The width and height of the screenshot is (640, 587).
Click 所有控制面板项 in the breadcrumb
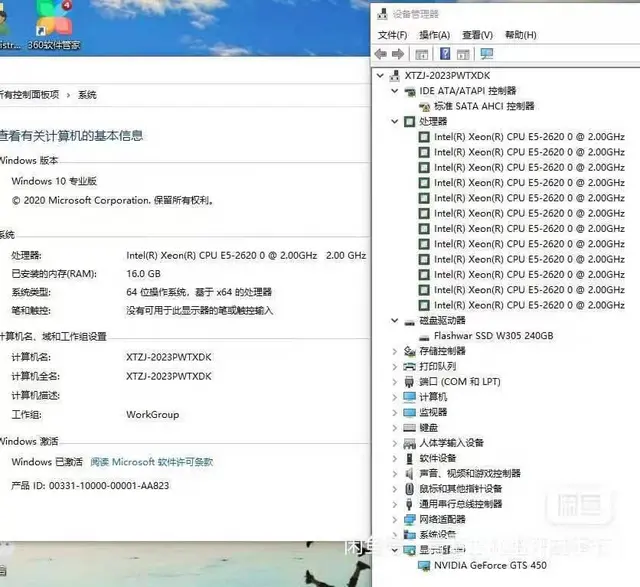point(29,95)
